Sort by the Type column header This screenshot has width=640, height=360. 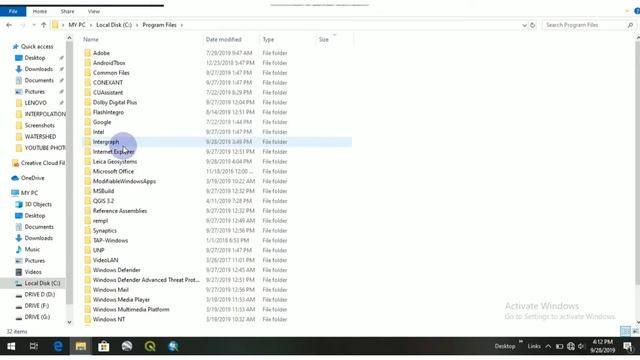[268, 40]
